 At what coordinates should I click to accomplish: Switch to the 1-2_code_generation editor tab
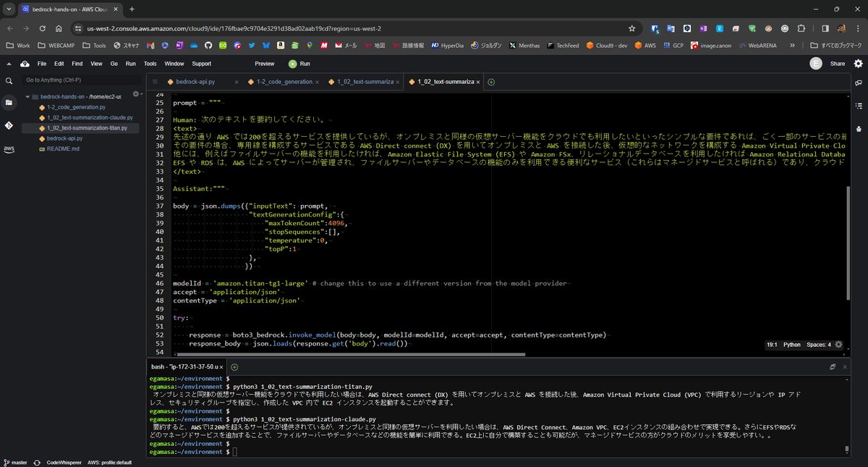pyautogui.click(x=284, y=82)
